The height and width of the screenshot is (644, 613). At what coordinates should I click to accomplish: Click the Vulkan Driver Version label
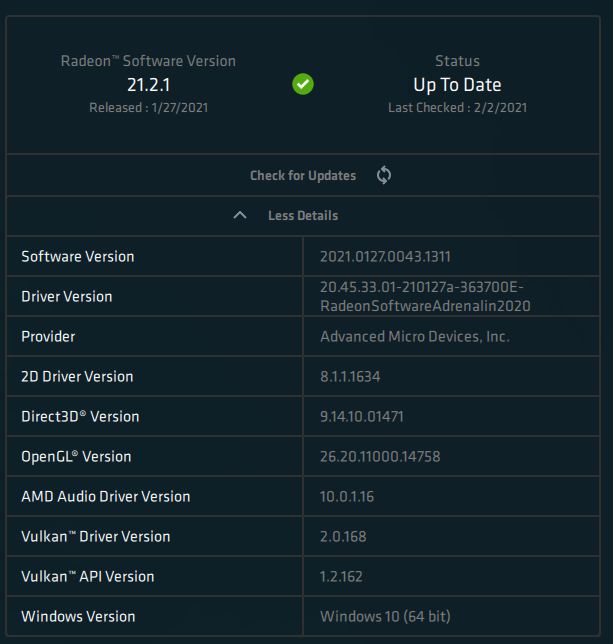(x=95, y=536)
